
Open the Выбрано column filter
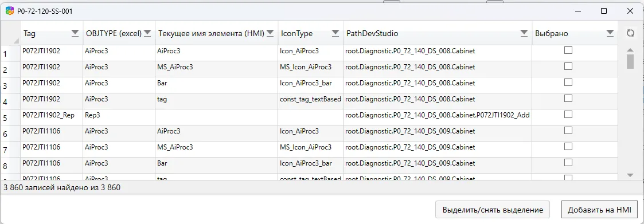610,33
